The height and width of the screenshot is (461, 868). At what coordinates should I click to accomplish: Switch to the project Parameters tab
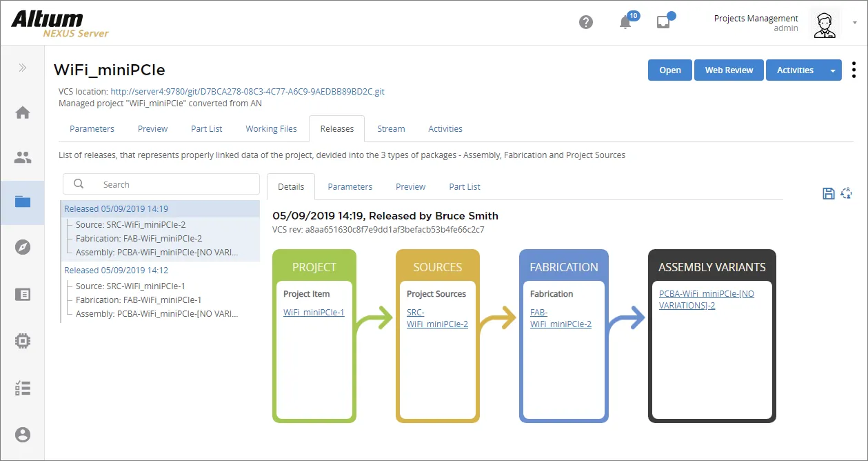click(x=92, y=129)
